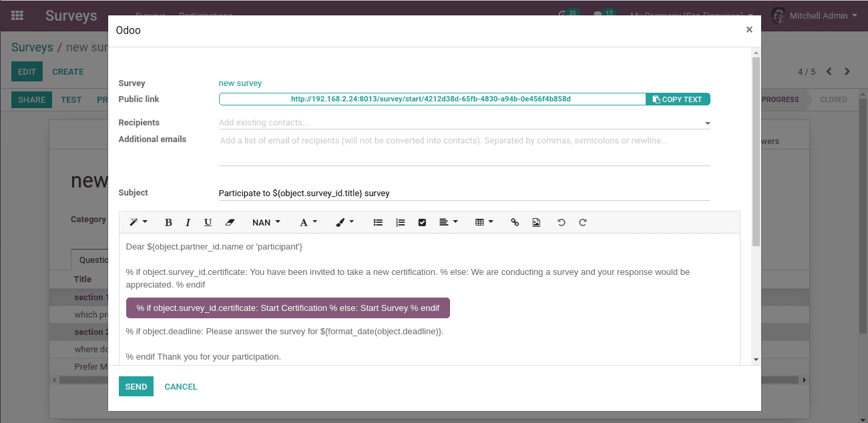
Task: Click the Thank you for your participation text
Action: [219, 357]
